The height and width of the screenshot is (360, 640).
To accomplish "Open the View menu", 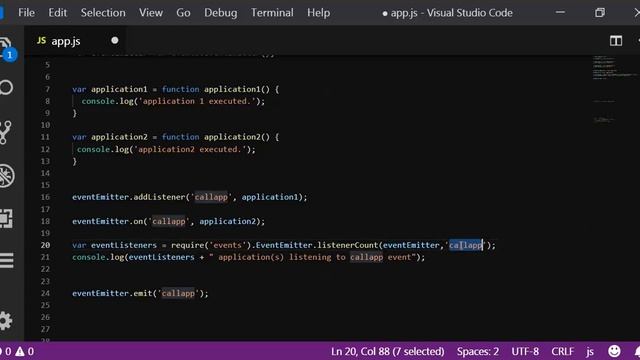I will tap(151, 13).
